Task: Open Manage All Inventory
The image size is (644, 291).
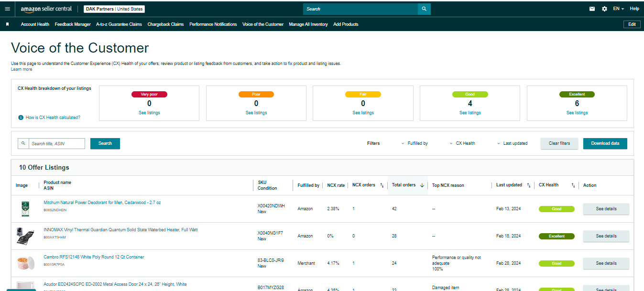Action: [x=308, y=24]
